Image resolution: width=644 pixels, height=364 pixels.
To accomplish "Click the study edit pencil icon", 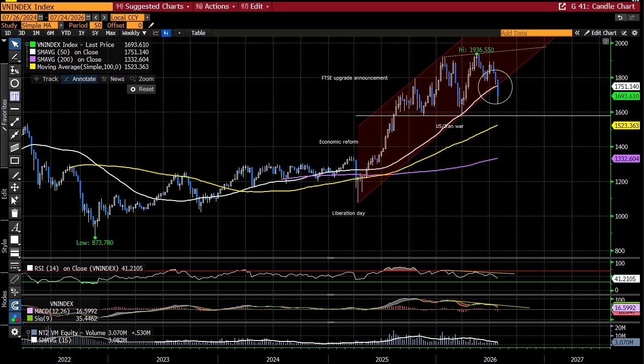I will [x=151, y=25].
